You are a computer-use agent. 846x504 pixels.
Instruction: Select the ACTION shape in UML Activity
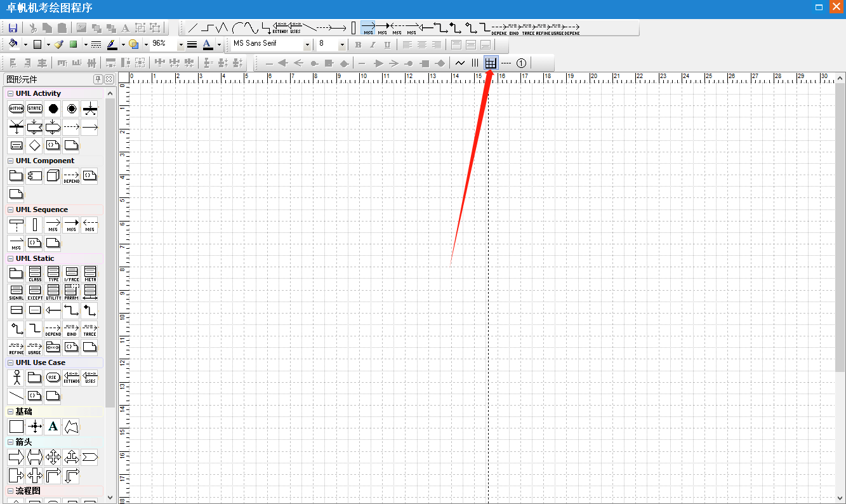[x=17, y=109]
